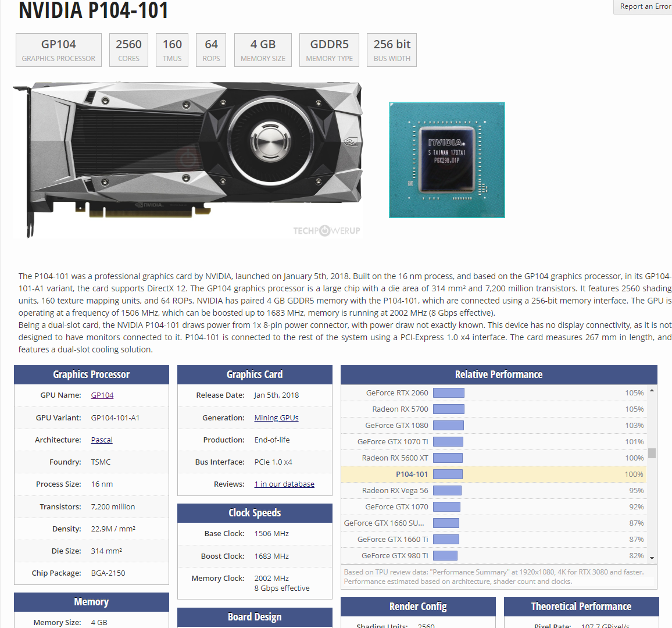Click the 22.9M / mm² density value
The width and height of the screenshot is (672, 628).
(x=113, y=529)
